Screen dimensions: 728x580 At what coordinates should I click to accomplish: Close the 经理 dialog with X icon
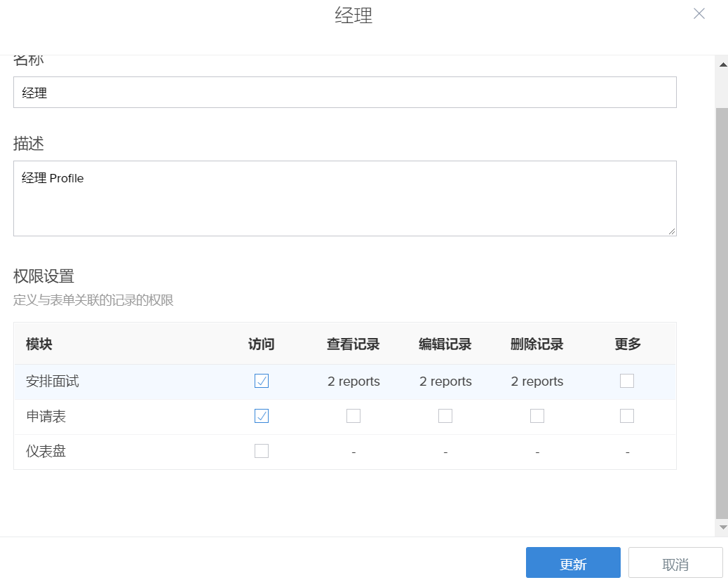[699, 14]
